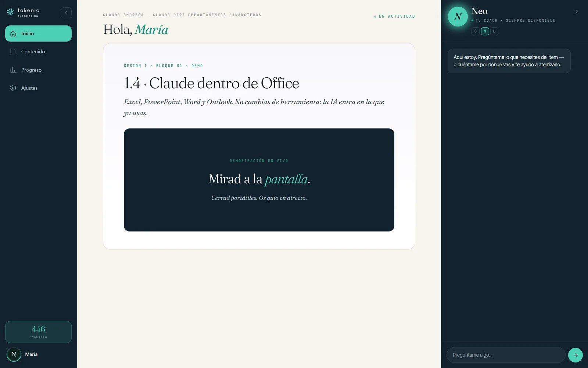This screenshot has height=368, width=588.
Task: Click Neo's greeting message bubble
Action: (x=509, y=61)
